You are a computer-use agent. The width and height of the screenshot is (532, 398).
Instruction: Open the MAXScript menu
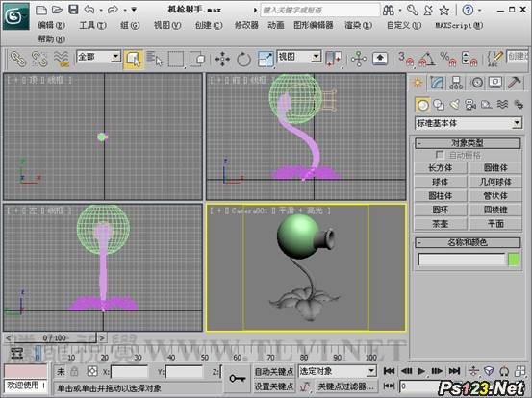pos(459,25)
